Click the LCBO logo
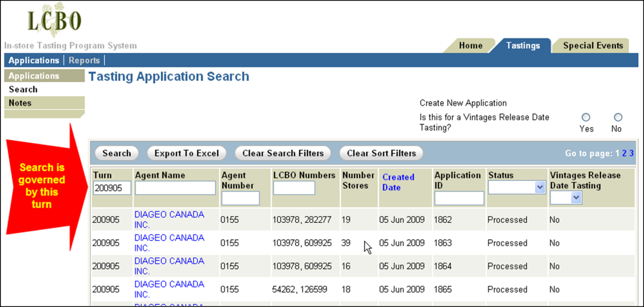Screen dimensions: 644x307 click(x=54, y=20)
